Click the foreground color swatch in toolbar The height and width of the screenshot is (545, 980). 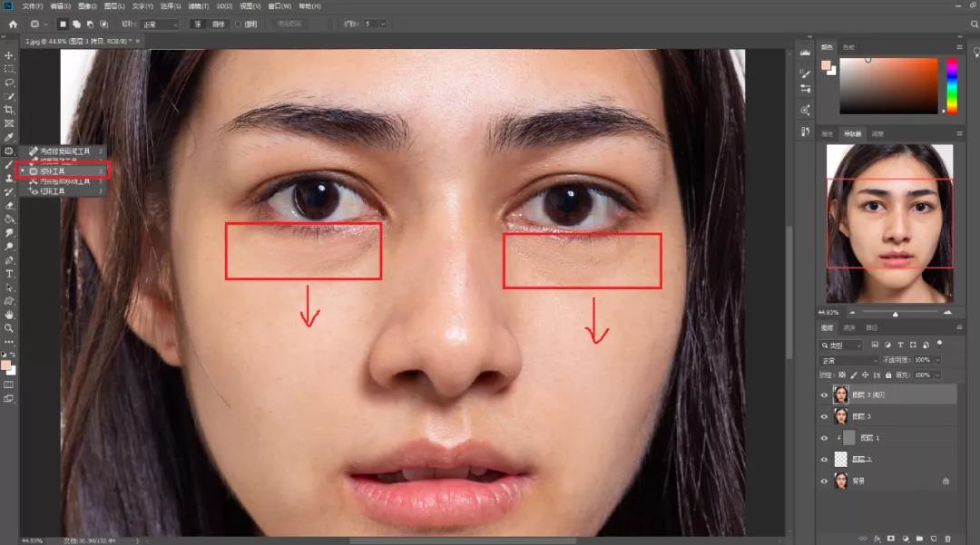pyautogui.click(x=6, y=365)
